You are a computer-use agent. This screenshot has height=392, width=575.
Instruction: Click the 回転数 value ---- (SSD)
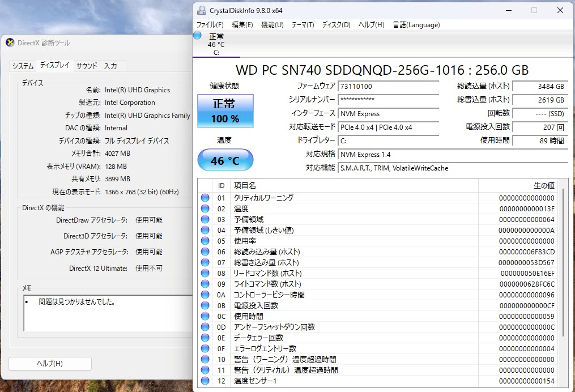[x=540, y=114]
